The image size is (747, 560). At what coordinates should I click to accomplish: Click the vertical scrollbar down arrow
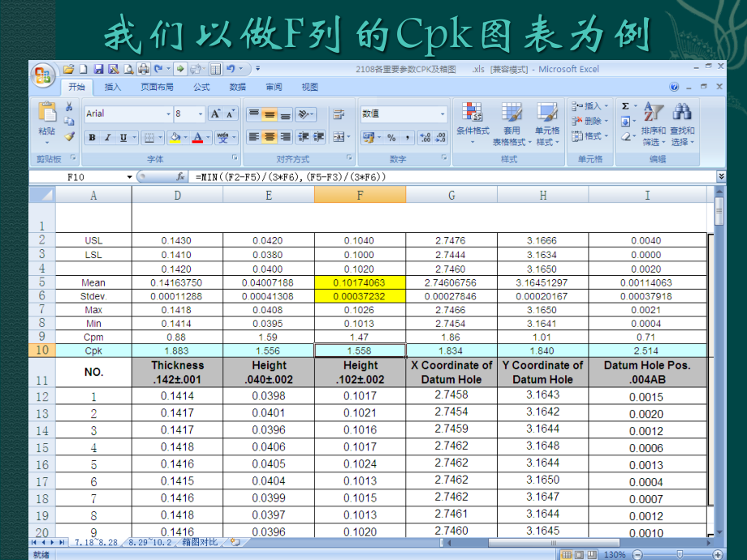[x=719, y=532]
